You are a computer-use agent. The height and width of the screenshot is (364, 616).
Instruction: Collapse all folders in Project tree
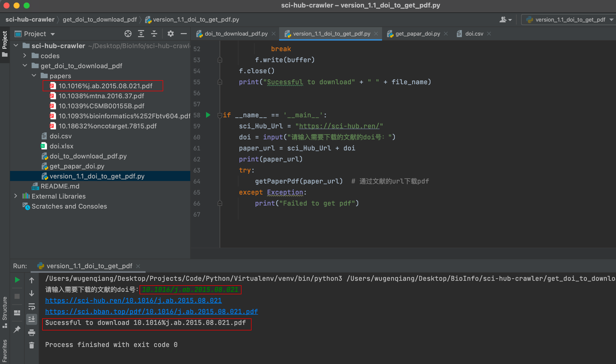154,34
